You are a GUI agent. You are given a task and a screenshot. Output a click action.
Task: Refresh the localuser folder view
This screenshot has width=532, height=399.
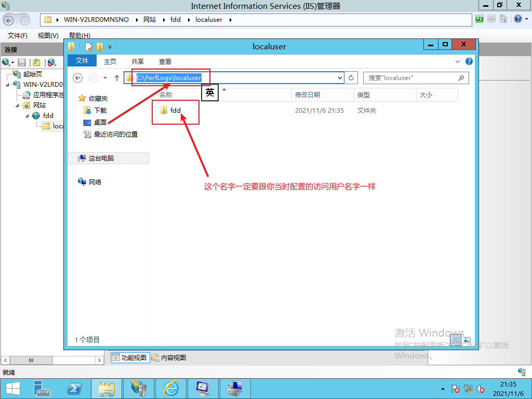[x=351, y=78]
